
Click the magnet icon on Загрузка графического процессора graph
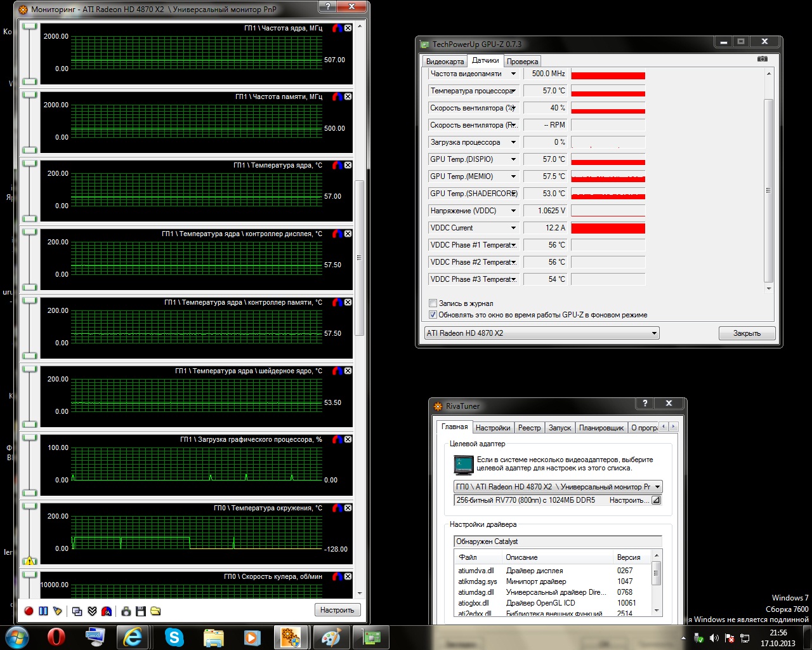click(337, 439)
